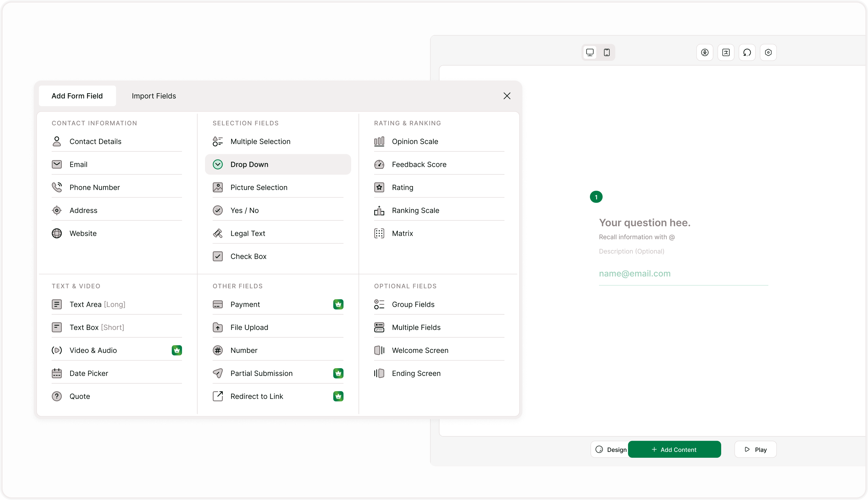
Task: Add the Redirect to Link icon
Action: pyautogui.click(x=218, y=396)
